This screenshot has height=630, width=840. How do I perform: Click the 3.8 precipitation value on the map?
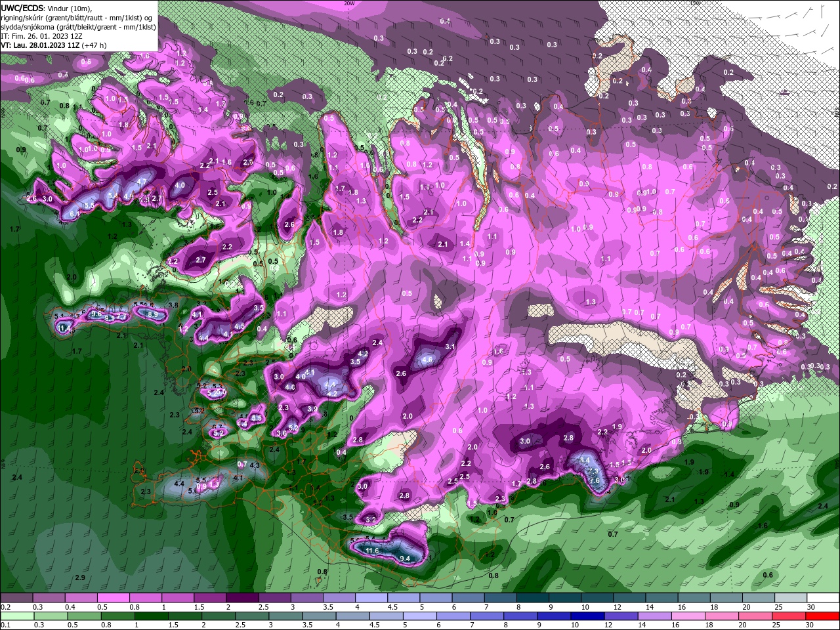pos(173,305)
